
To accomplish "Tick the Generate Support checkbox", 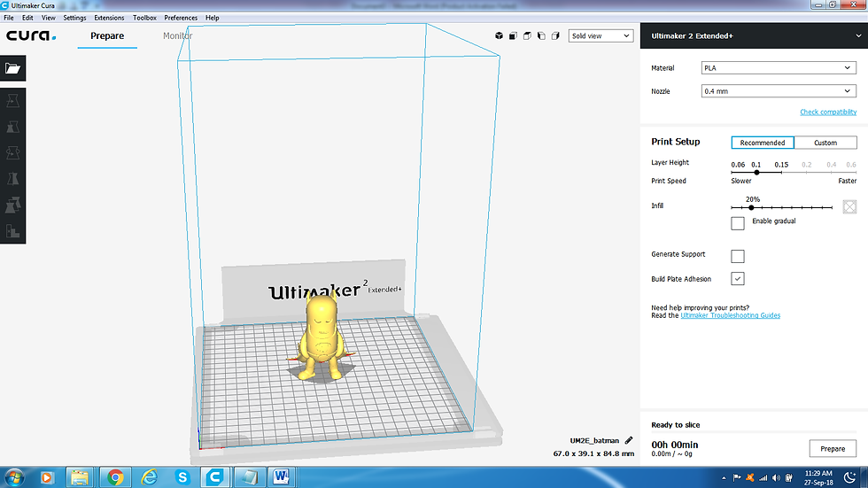I will [737, 256].
